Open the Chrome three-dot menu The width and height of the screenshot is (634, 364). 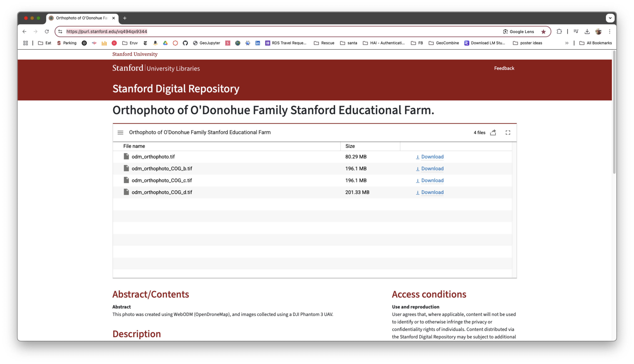[x=610, y=32]
